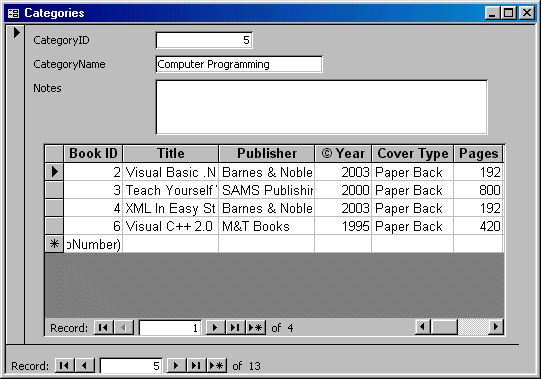Screen dimensions: 541x379
Task: Close the Categories window
Action: click(x=527, y=13)
